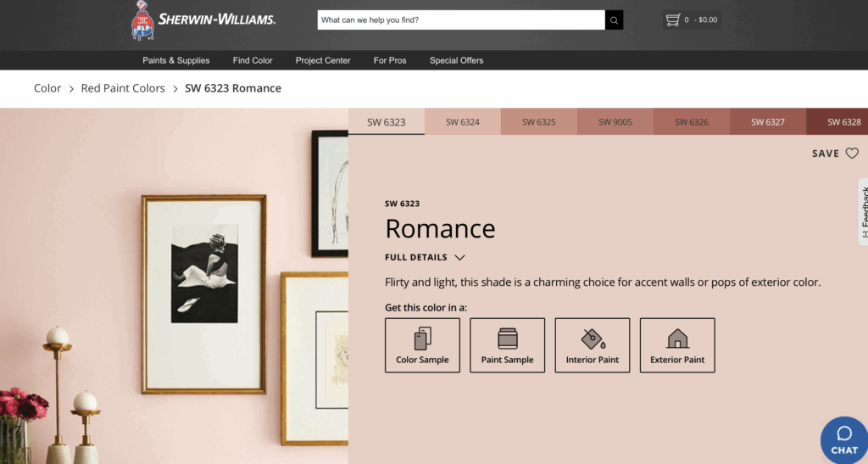
Task: Choose the Paint Sample option
Action: tap(507, 345)
